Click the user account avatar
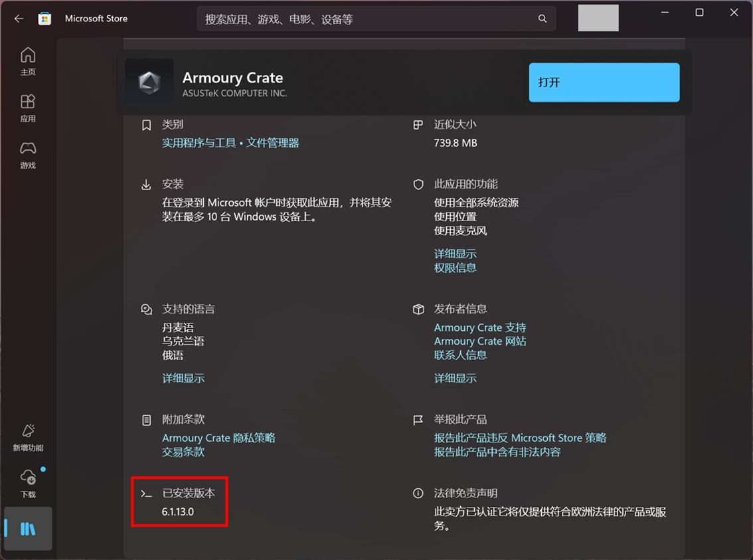This screenshot has height=560, width=753. [x=598, y=18]
